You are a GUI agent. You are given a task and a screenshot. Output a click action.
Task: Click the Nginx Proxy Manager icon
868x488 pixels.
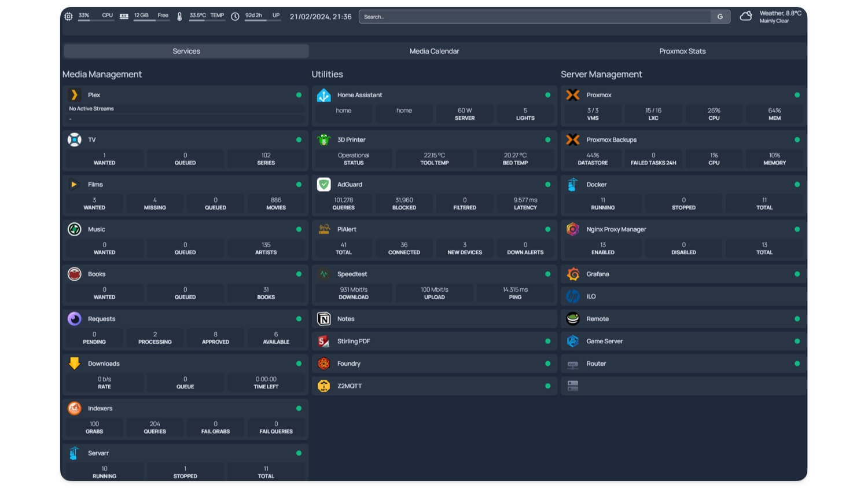pyautogui.click(x=573, y=229)
